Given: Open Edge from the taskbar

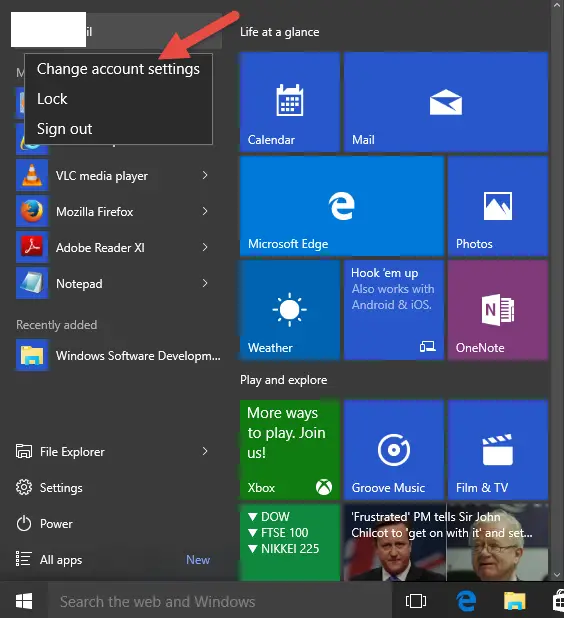Looking at the screenshot, I should pyautogui.click(x=466, y=601).
